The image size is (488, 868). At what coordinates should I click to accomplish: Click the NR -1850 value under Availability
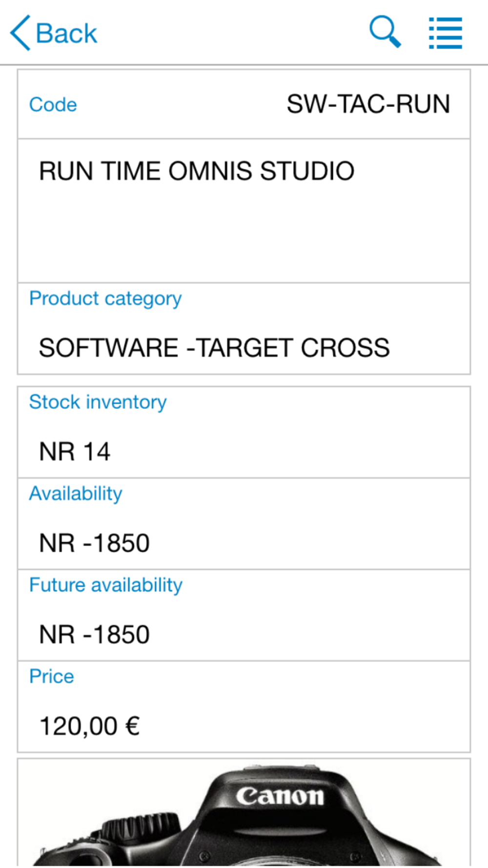(x=94, y=543)
